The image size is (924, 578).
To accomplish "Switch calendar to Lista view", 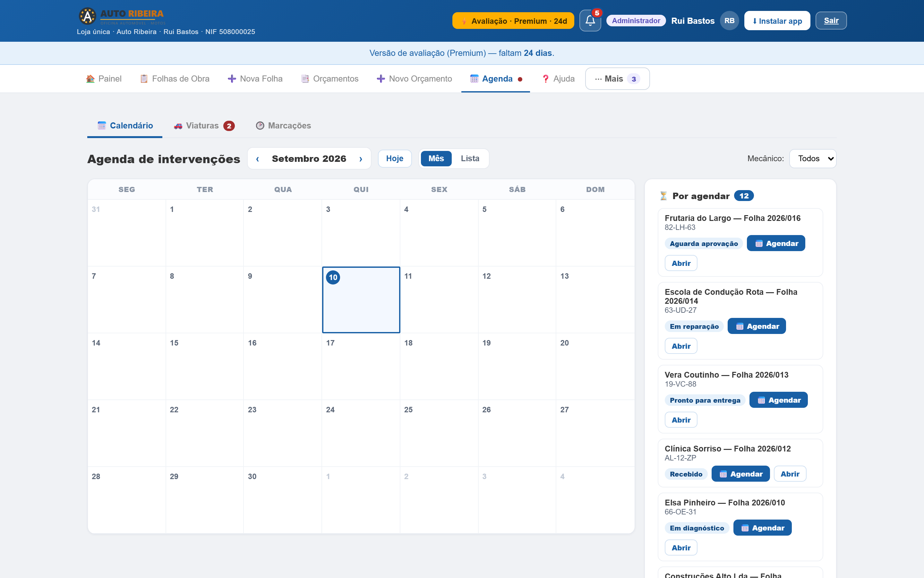I will coord(470,159).
